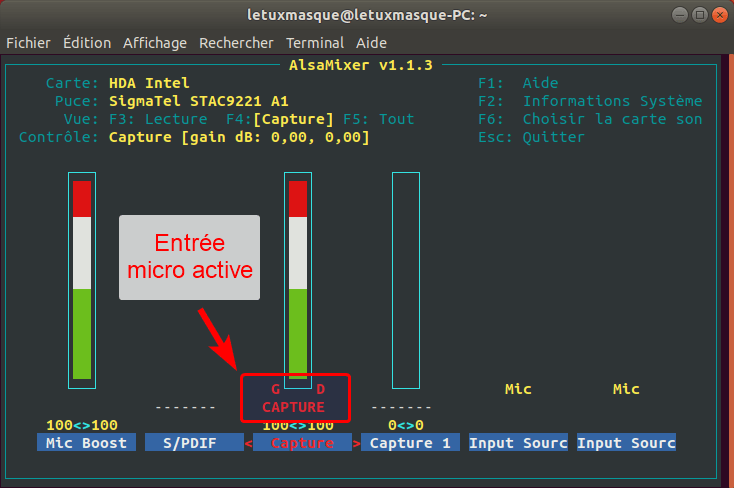
Task: Open the Fichier menu
Action: pyautogui.click(x=28, y=43)
